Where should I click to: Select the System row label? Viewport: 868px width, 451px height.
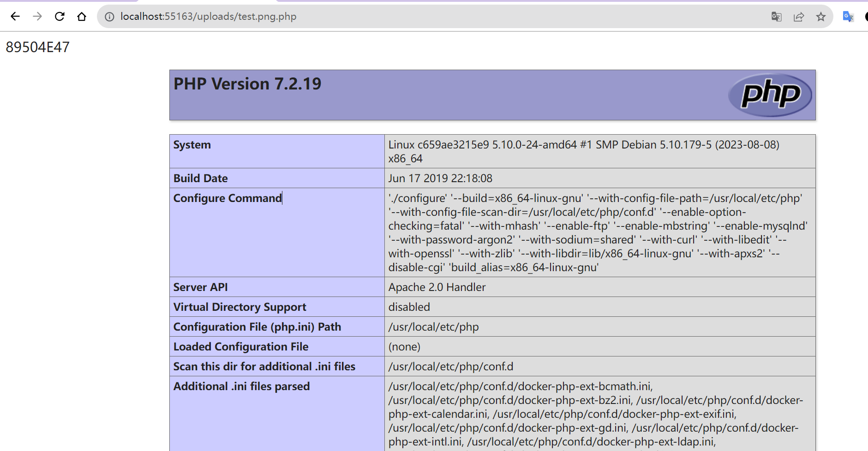tap(192, 145)
